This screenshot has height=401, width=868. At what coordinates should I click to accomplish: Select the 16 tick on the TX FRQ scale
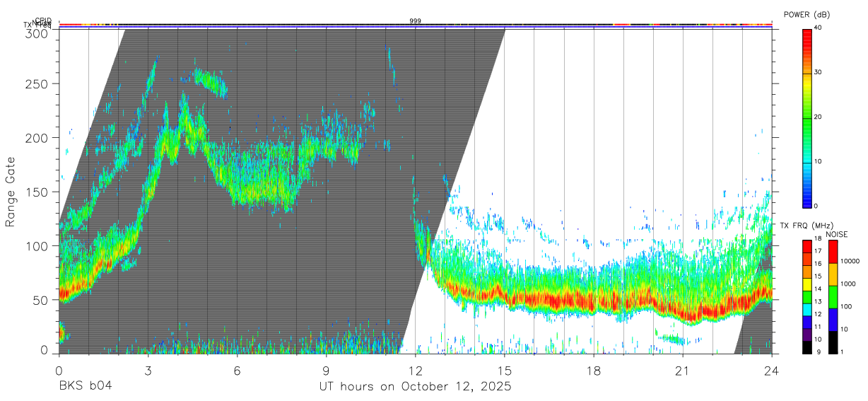point(818,265)
